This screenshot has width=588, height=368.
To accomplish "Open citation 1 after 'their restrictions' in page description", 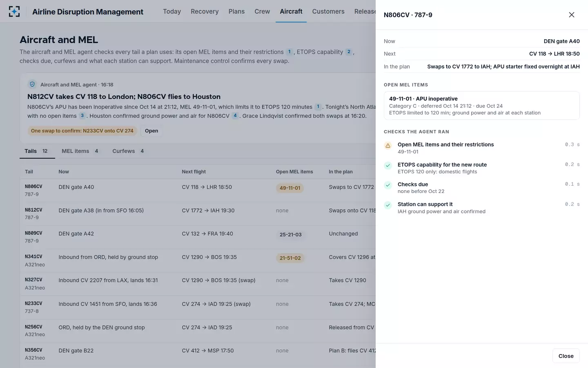I will pos(290,52).
